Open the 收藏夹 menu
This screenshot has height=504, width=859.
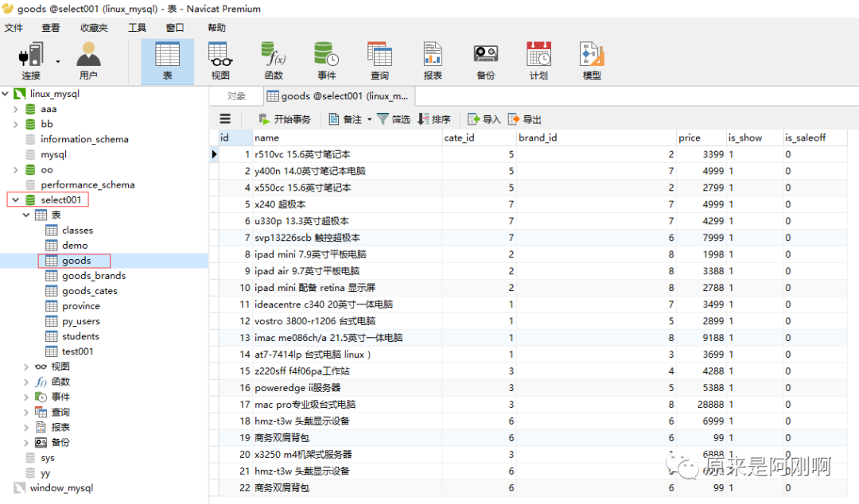coord(94,27)
